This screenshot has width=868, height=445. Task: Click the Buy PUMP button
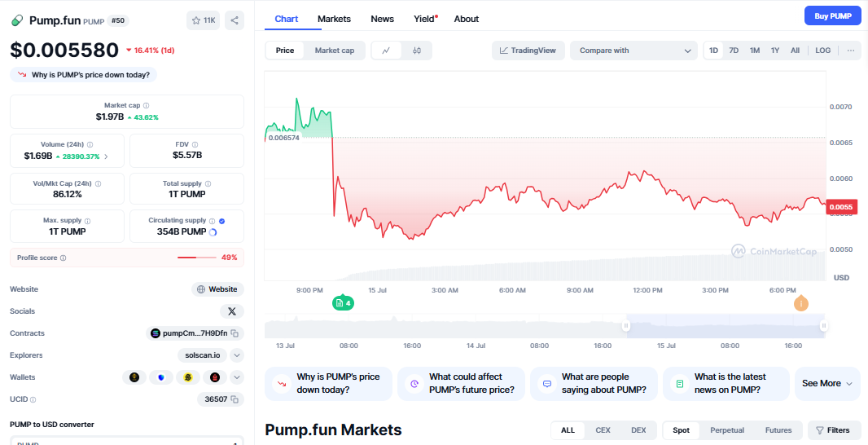pyautogui.click(x=832, y=16)
